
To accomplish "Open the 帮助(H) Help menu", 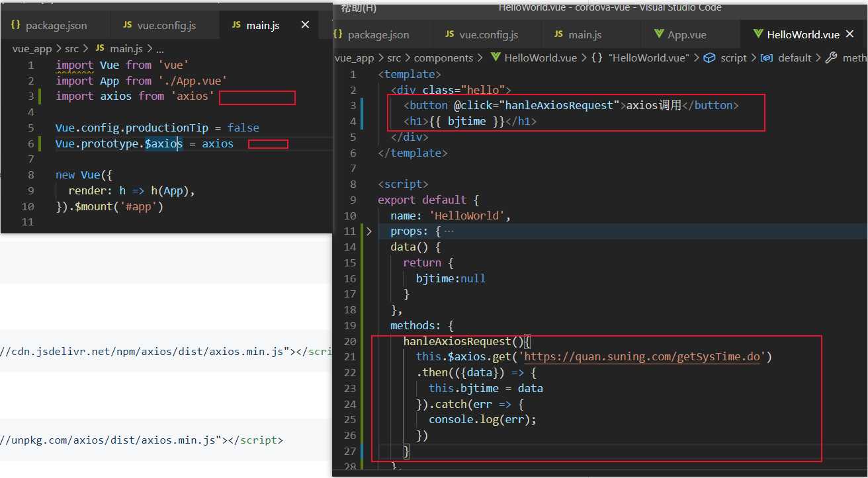I will [x=359, y=8].
